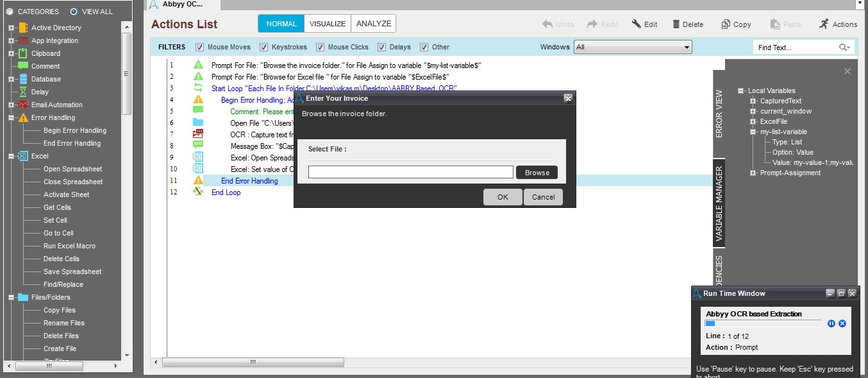This screenshot has width=868, height=378.
Task: Toggle the Mouse Moves filter checkbox
Action: click(x=199, y=47)
